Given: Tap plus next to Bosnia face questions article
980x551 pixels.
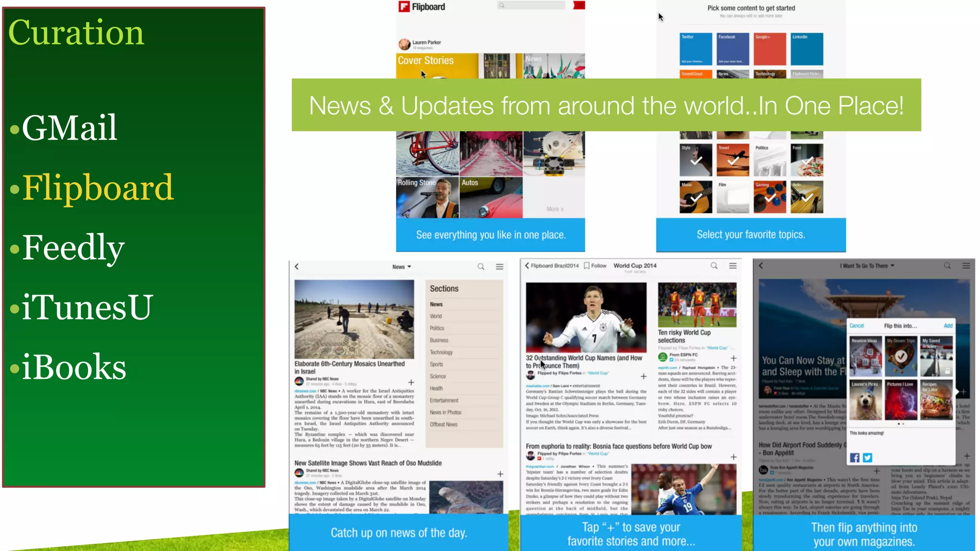Looking at the screenshot, I should pos(734,457).
